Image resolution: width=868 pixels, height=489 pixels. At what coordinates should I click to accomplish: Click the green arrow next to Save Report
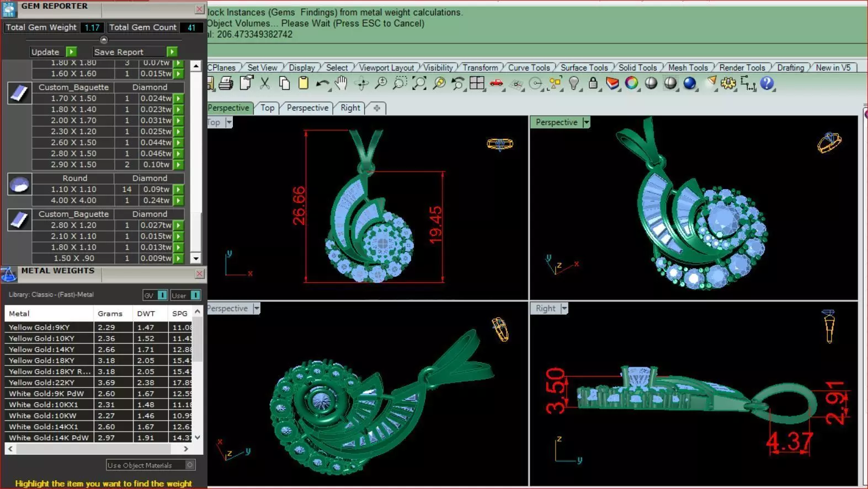pyautogui.click(x=172, y=52)
